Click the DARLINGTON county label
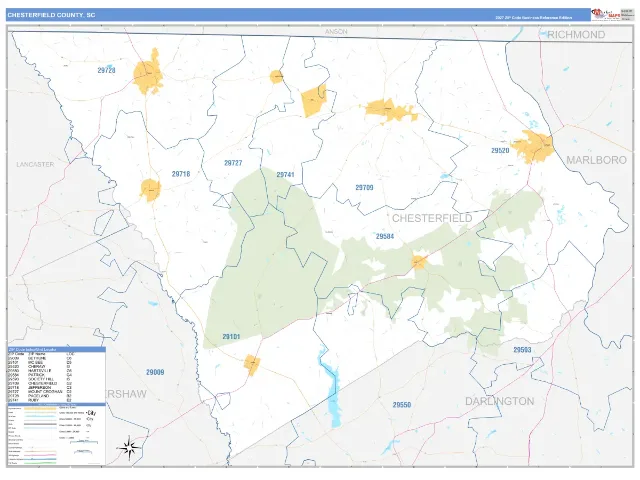 pyautogui.click(x=500, y=401)
